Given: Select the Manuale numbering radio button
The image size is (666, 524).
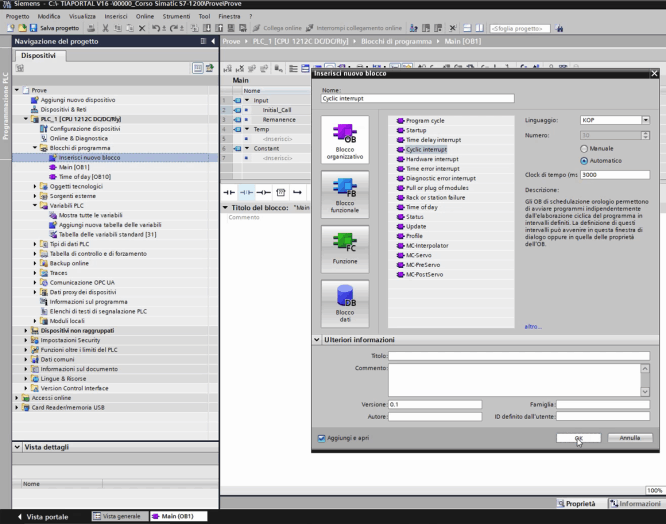Looking at the screenshot, I should pos(584,149).
